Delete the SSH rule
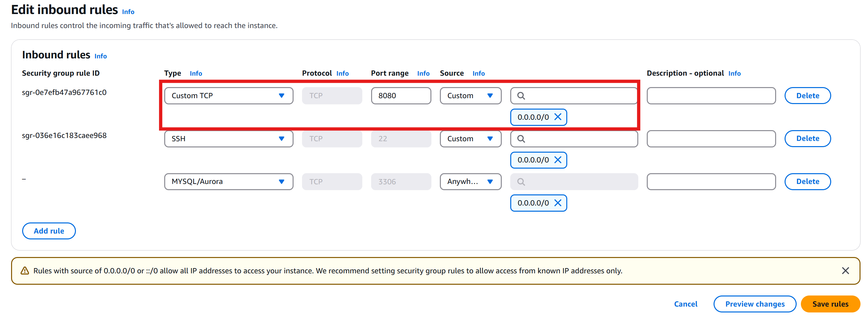Screen dimensions: 868x318 [x=807, y=139]
